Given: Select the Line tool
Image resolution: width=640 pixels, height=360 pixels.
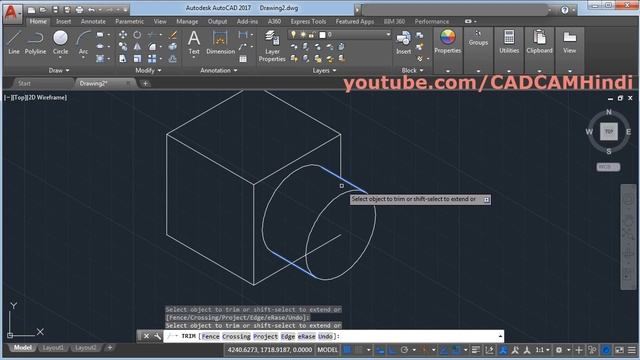Looking at the screenshot, I should [x=13, y=42].
